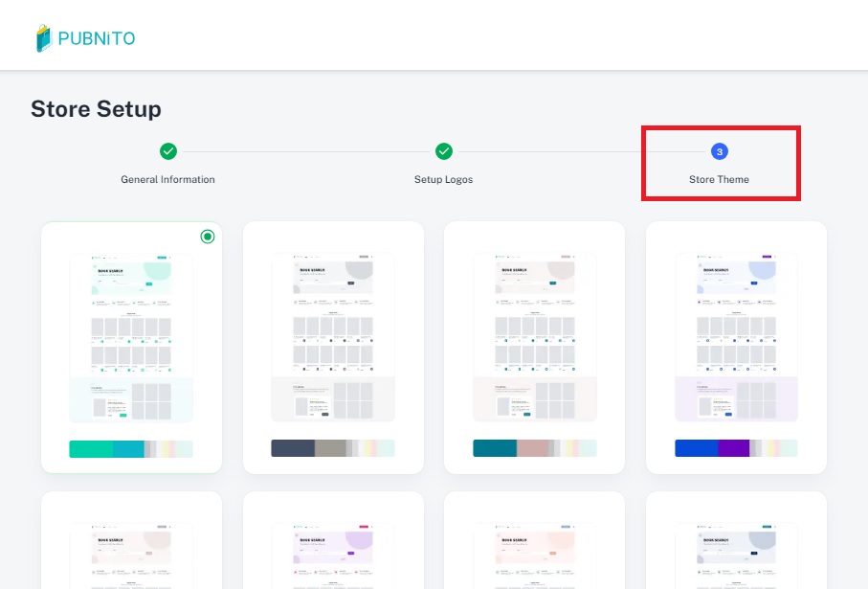Click the step 3 blue circle icon
Image resolution: width=868 pixels, height=589 pixels.
[720, 151]
